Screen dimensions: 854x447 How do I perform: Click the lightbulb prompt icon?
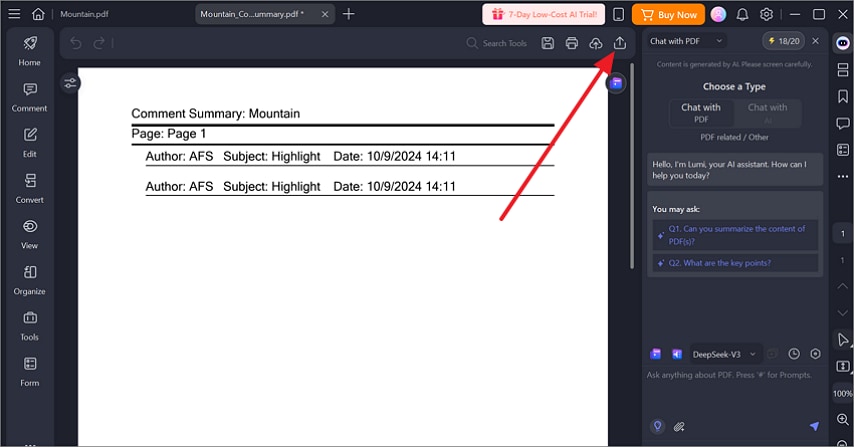[x=657, y=426]
